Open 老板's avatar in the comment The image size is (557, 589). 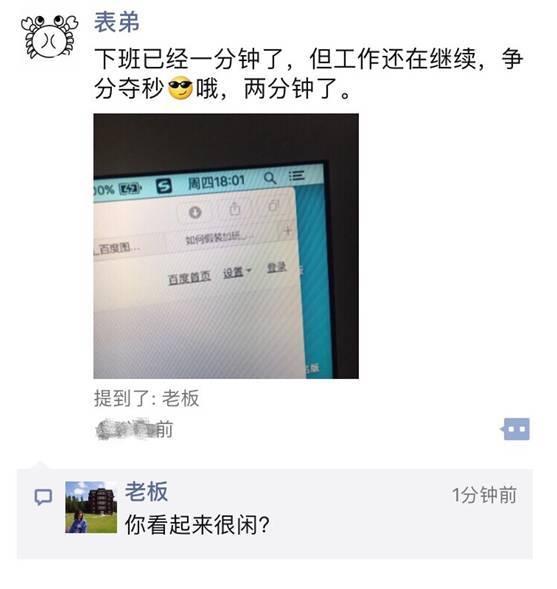tap(91, 507)
